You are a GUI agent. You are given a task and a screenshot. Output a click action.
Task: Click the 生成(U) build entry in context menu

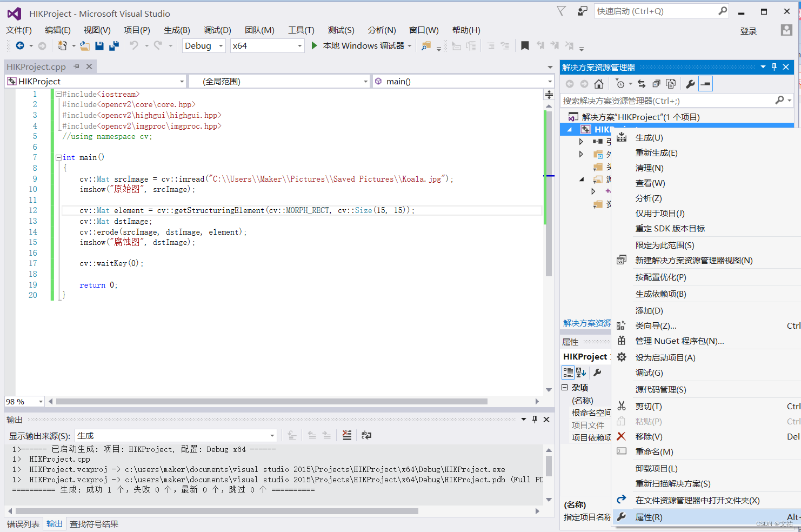pos(707,138)
